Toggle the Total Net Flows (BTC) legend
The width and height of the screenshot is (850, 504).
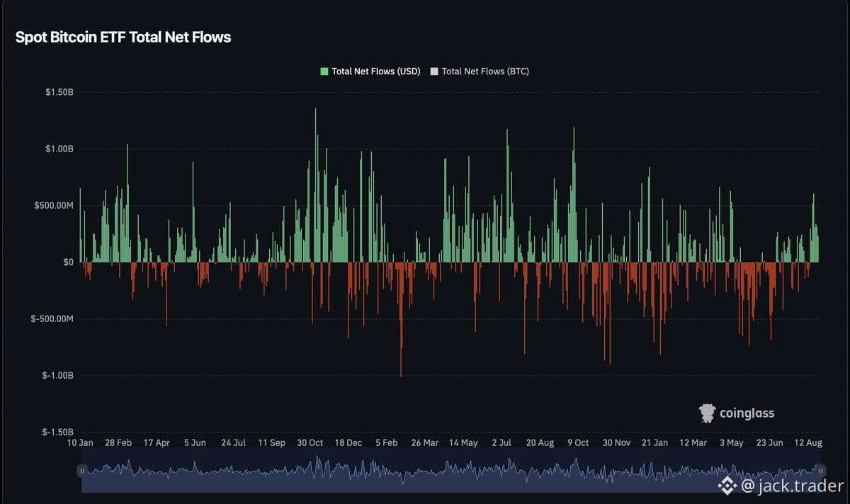(480, 71)
